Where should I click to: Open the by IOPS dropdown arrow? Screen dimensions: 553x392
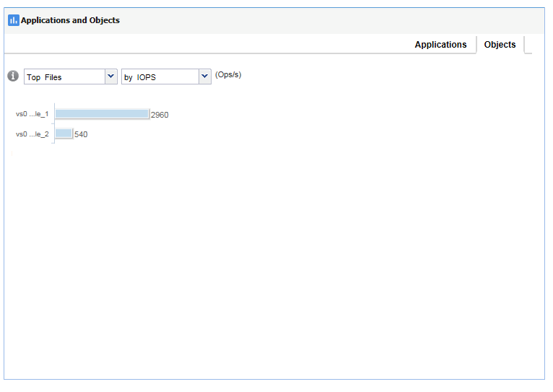point(204,77)
